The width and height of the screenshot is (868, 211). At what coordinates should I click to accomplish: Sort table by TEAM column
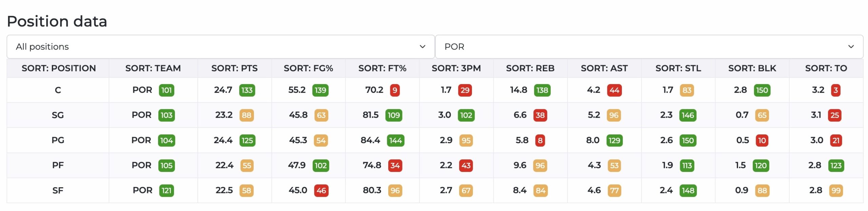153,68
